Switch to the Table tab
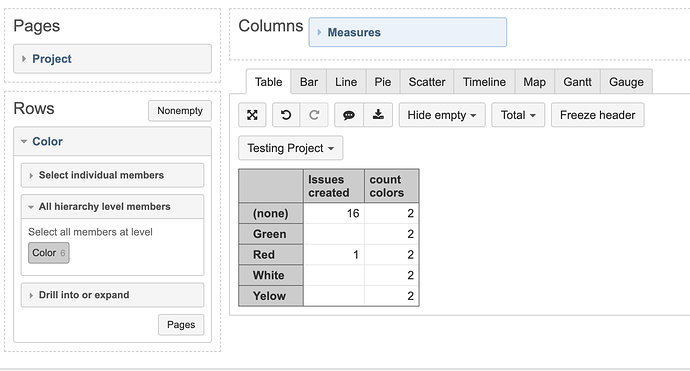The image size is (690, 371). [268, 82]
